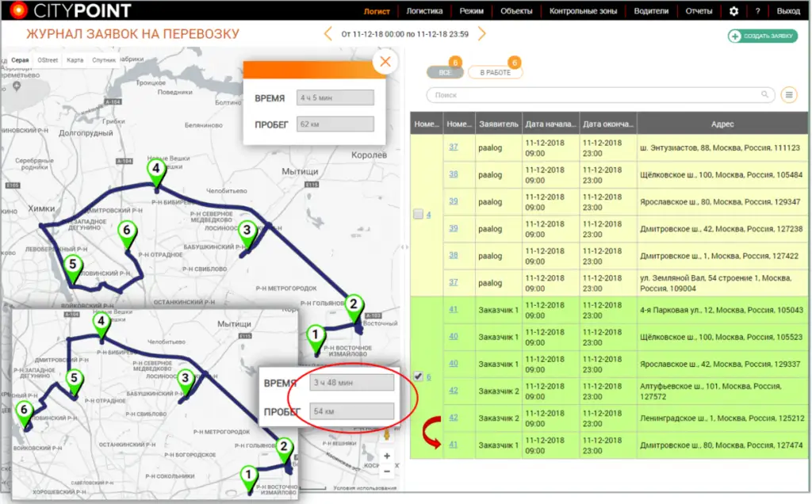
Task: Go to next date range arrow
Action: pos(481,34)
